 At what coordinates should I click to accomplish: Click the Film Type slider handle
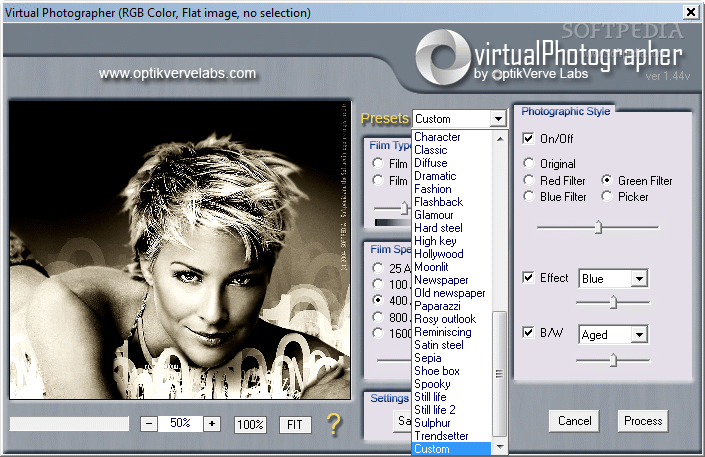pyautogui.click(x=404, y=208)
